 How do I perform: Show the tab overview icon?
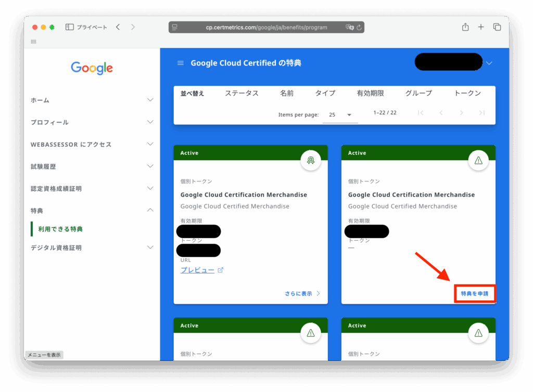point(497,27)
